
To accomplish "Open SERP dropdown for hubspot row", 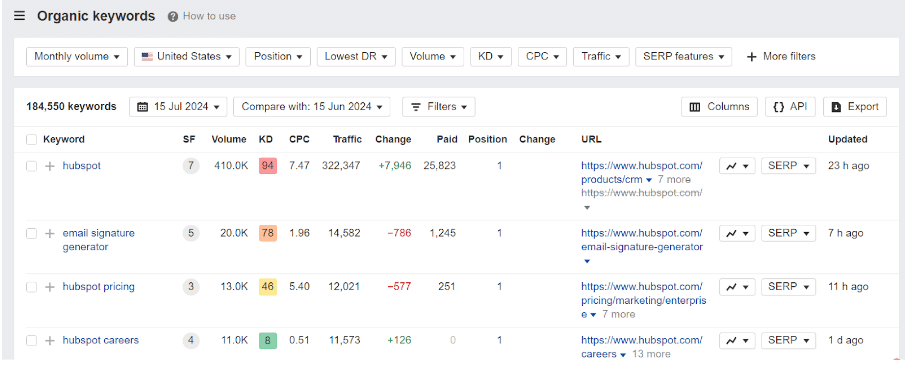I will tap(788, 166).
